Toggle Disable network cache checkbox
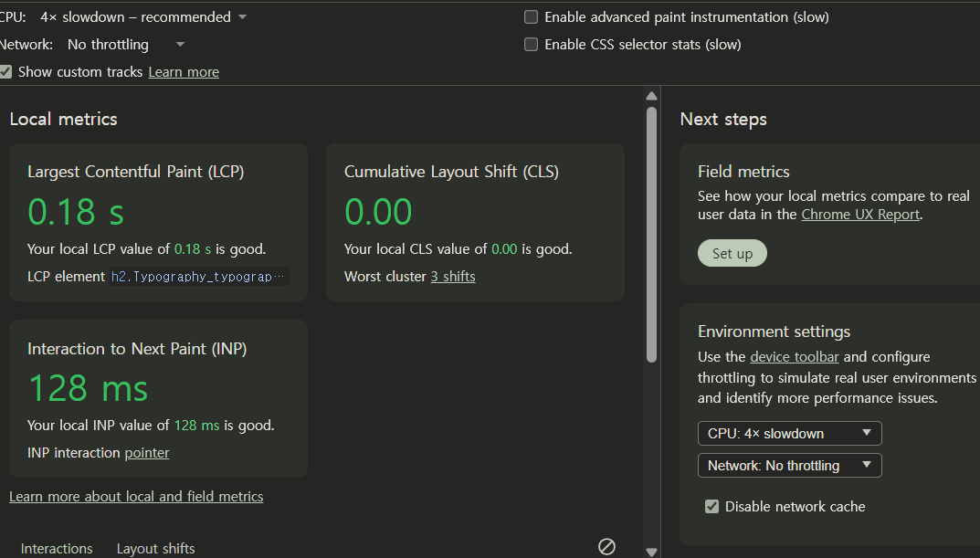The image size is (980, 558). pos(712,507)
